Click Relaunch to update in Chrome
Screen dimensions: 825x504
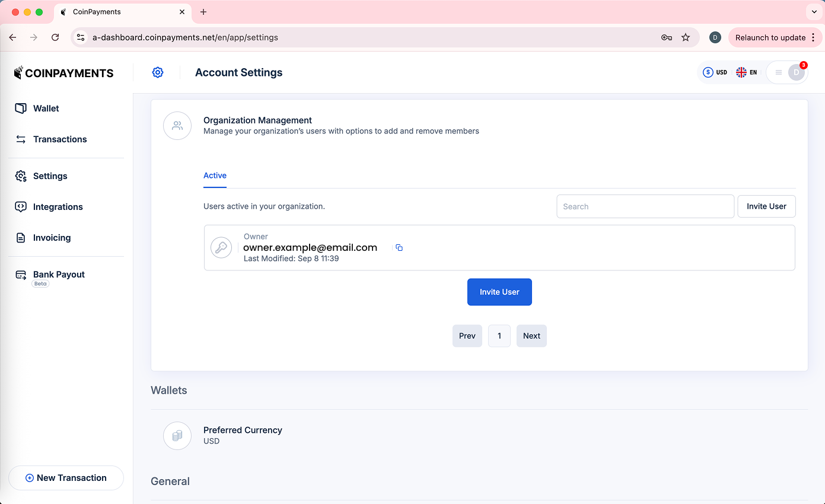(x=770, y=37)
